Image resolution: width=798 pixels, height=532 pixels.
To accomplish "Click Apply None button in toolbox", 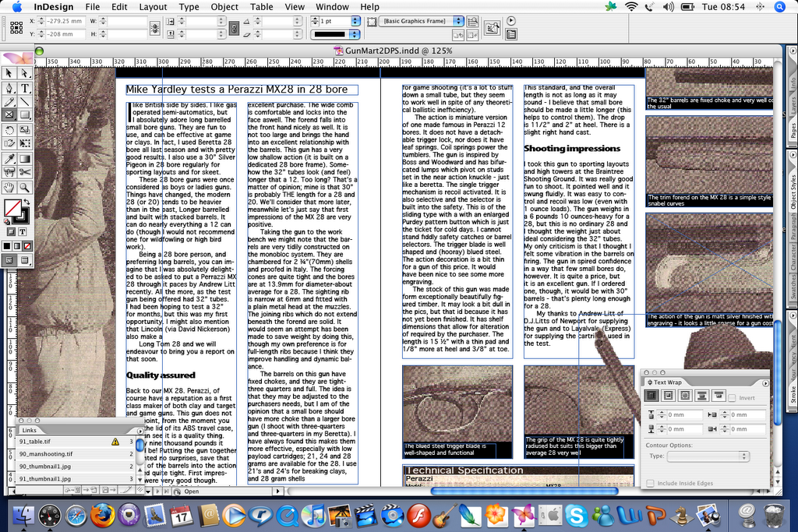I will coord(27,246).
